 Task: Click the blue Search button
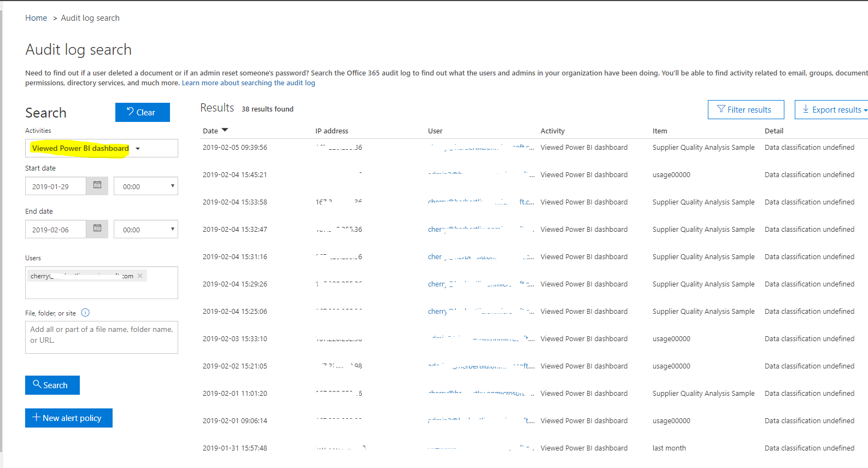point(52,385)
